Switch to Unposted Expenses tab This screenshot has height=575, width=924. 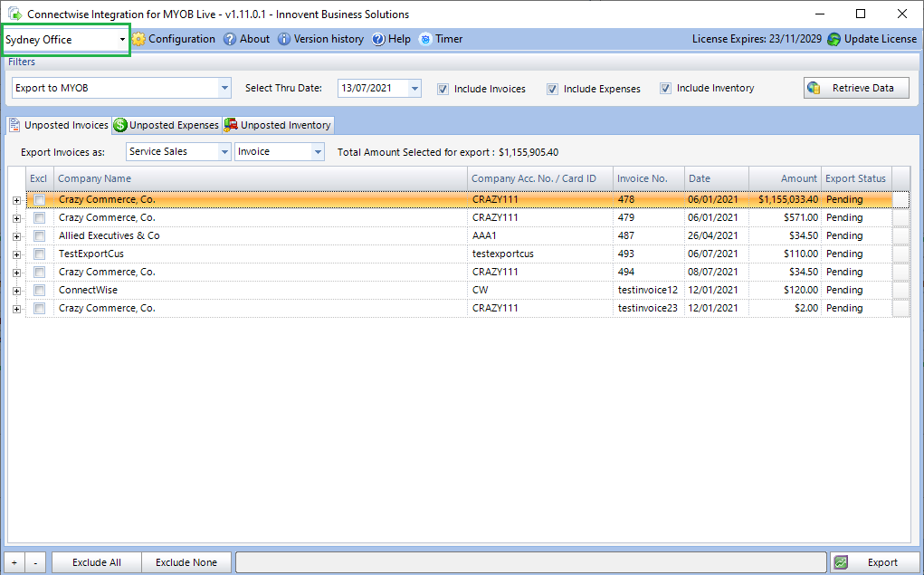coord(167,125)
